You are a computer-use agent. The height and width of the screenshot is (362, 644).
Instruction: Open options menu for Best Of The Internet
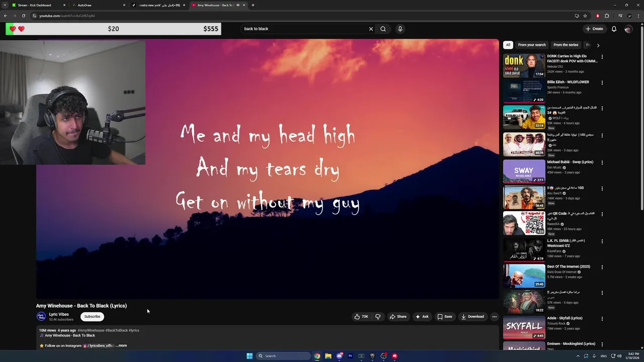pyautogui.click(x=602, y=267)
